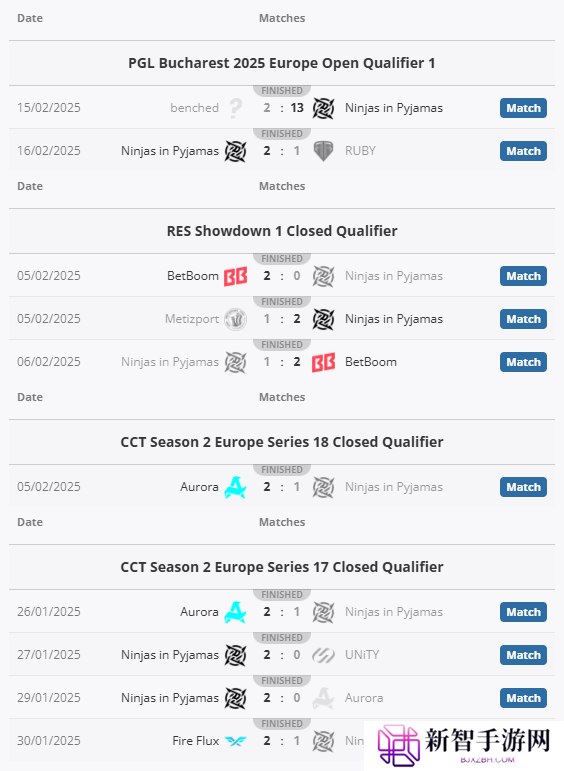This screenshot has height=771, width=564.
Task: Click the Fire Flux winged logo
Action: pos(236,741)
